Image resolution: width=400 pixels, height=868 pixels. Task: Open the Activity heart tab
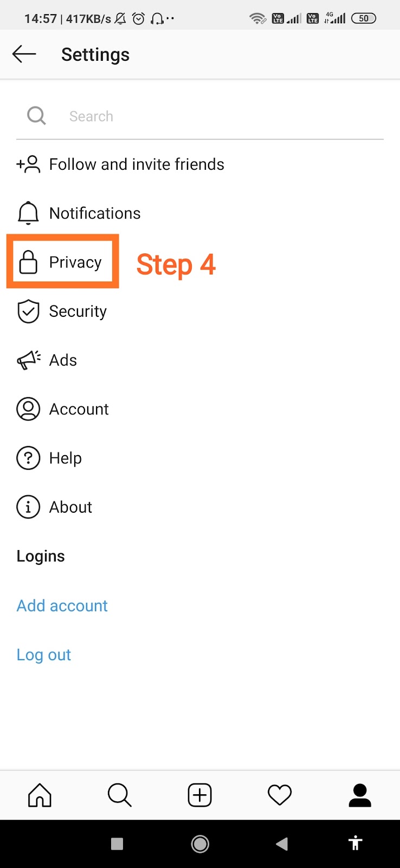point(280,795)
